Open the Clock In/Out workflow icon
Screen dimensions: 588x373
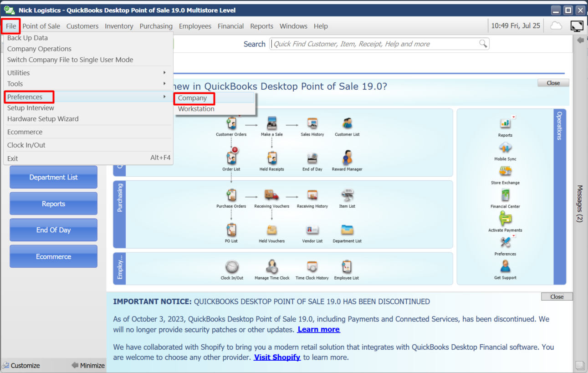(x=232, y=266)
